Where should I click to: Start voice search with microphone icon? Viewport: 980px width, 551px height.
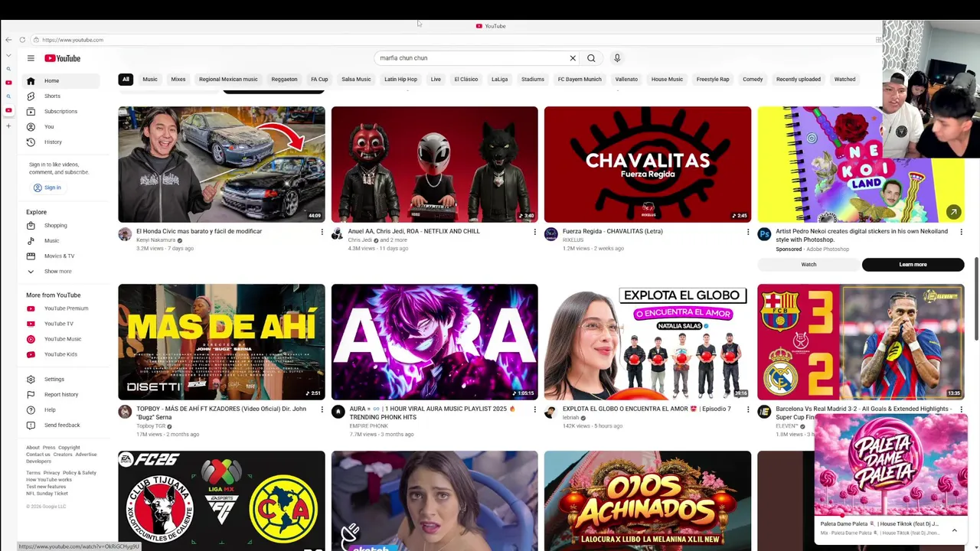click(x=617, y=58)
